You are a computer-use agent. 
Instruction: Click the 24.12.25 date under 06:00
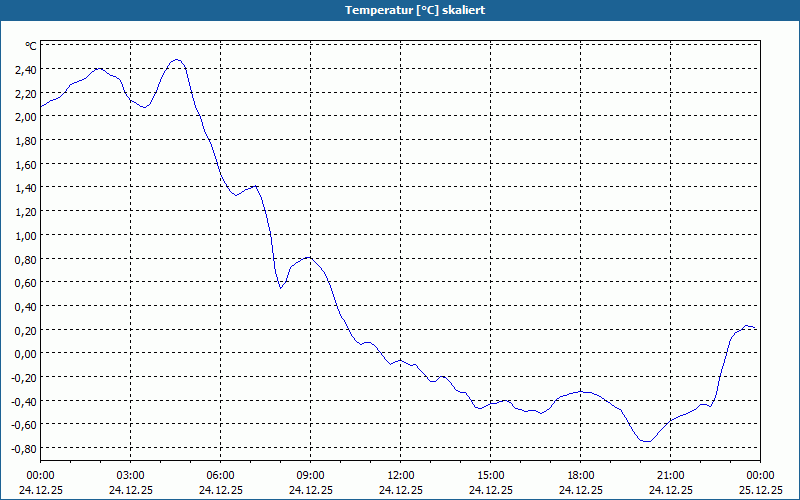220,490
